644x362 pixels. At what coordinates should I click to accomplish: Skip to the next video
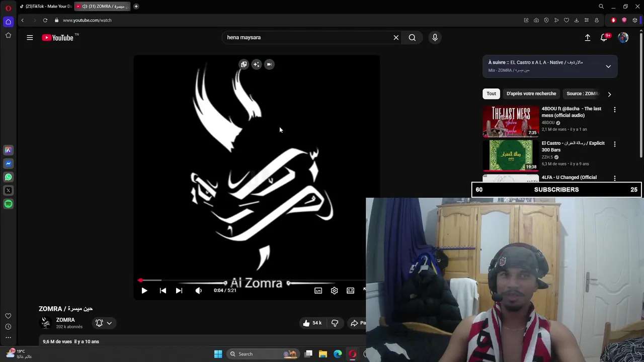point(179,291)
